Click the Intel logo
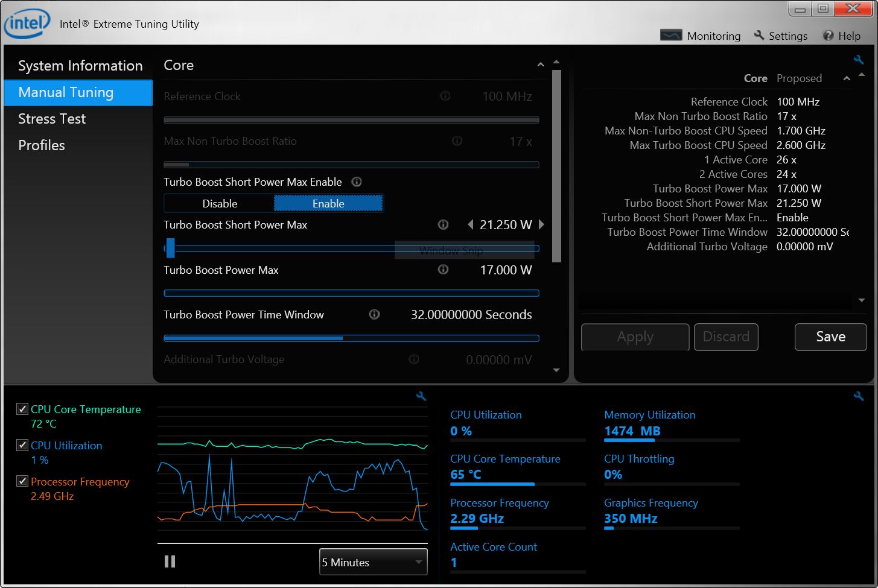 click(27, 24)
